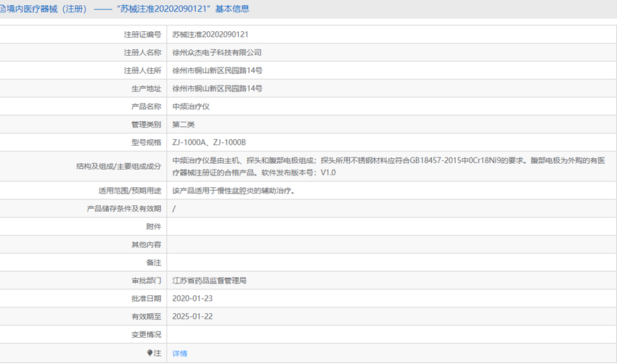Select approving department 江苏省药品监督管理局
The height and width of the screenshot is (364, 617).
click(209, 281)
